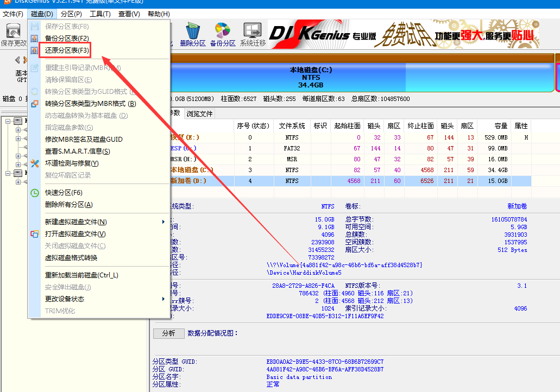The width and height of the screenshot is (560, 392).
Task: Expand the 更改设备状态 submenu
Action: [x=99, y=299]
